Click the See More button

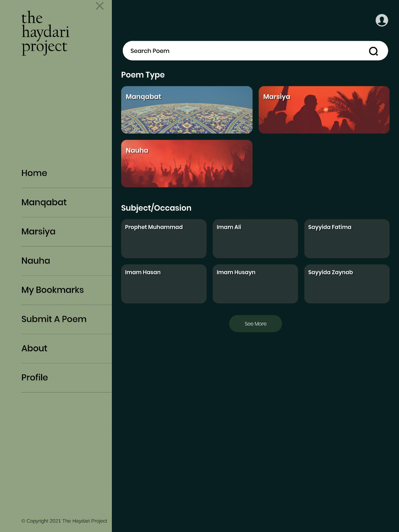255,324
